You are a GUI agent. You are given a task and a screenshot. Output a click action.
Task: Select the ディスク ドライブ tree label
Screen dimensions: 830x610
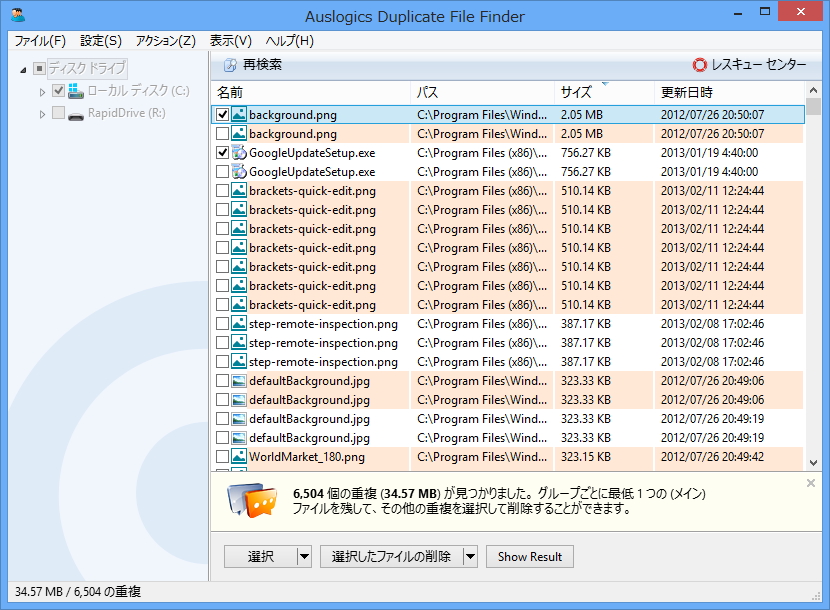[87, 68]
